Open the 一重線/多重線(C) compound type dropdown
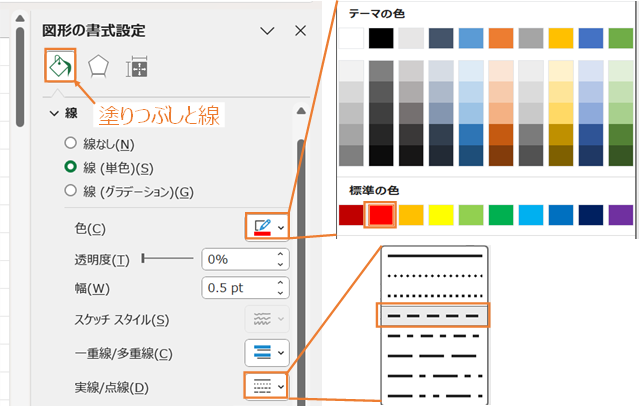The height and width of the screenshot is (407, 640). 267,352
